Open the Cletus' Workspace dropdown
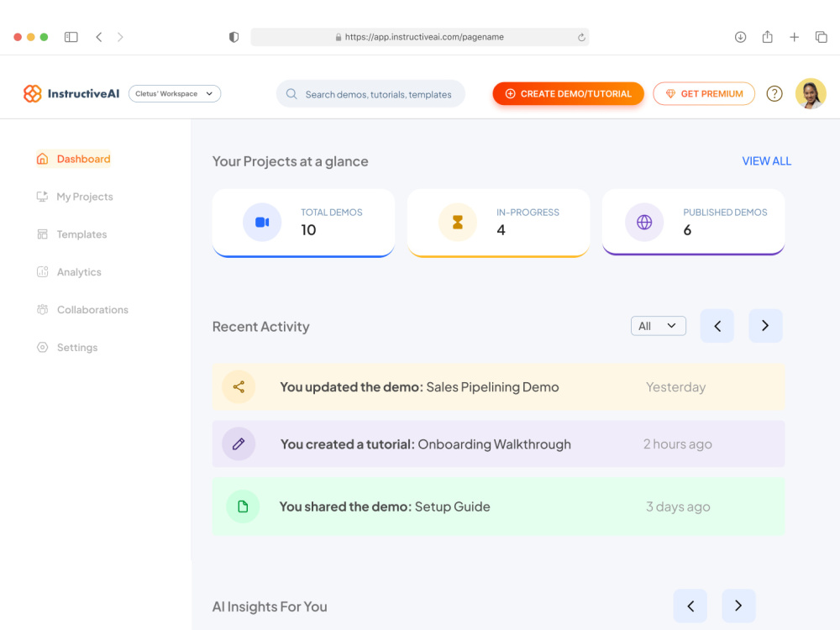 [x=175, y=94]
